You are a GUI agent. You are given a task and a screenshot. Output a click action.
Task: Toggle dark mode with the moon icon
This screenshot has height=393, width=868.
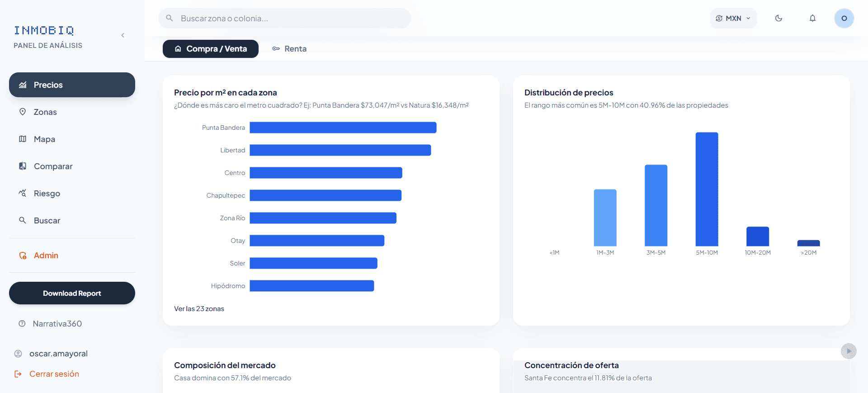coord(778,18)
